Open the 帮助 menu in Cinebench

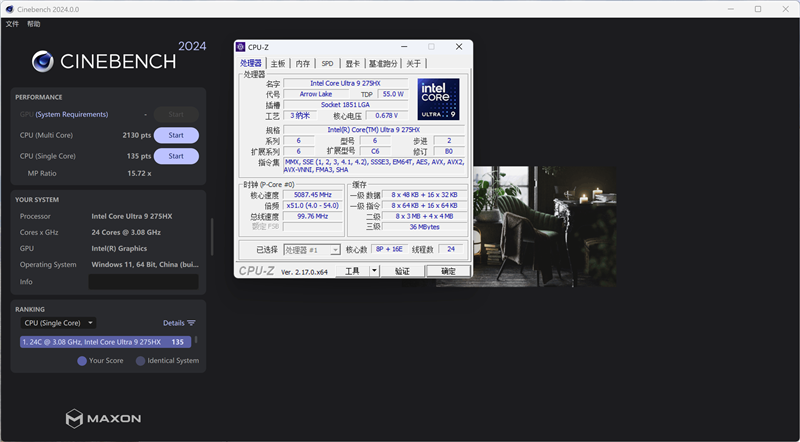pyautogui.click(x=34, y=24)
